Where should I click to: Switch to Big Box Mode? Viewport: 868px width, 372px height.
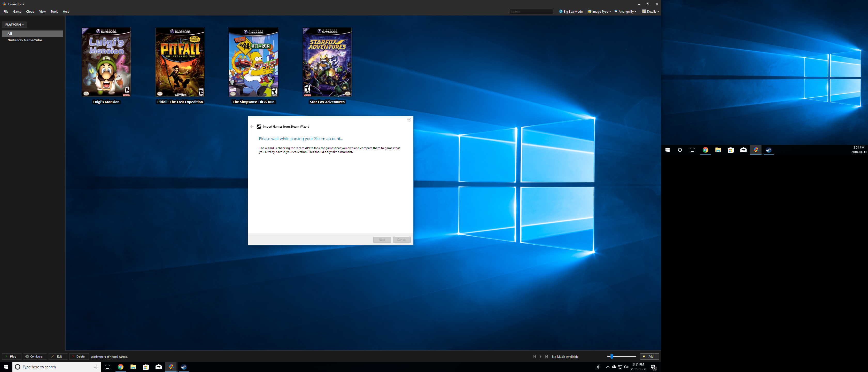pos(570,11)
